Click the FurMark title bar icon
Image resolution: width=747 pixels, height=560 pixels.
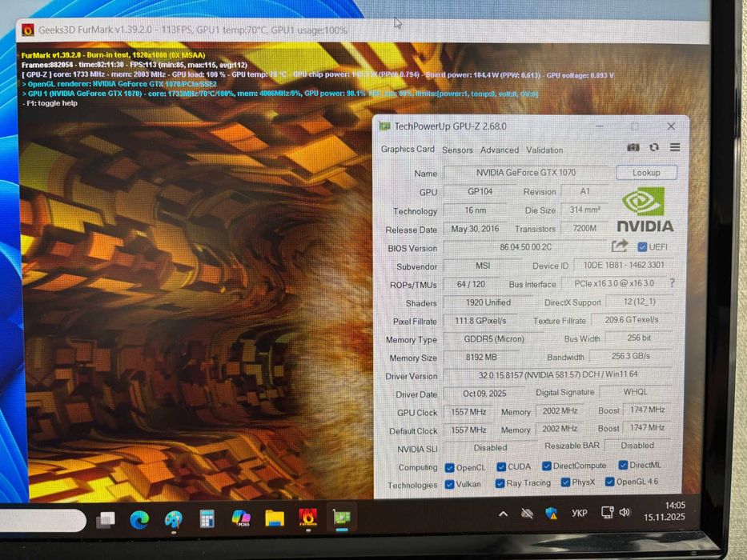(28, 30)
